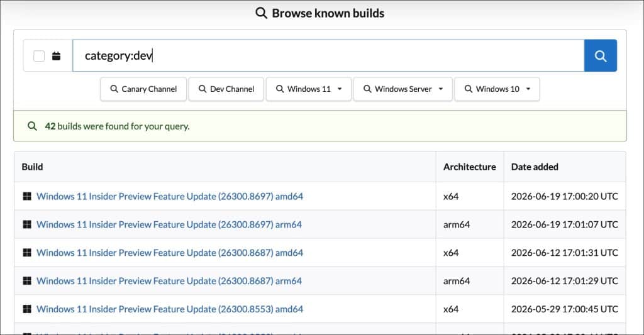The width and height of the screenshot is (644, 335).
Task: Click date 2026-05-29 17:00:45 UTC
Action: [564, 309]
